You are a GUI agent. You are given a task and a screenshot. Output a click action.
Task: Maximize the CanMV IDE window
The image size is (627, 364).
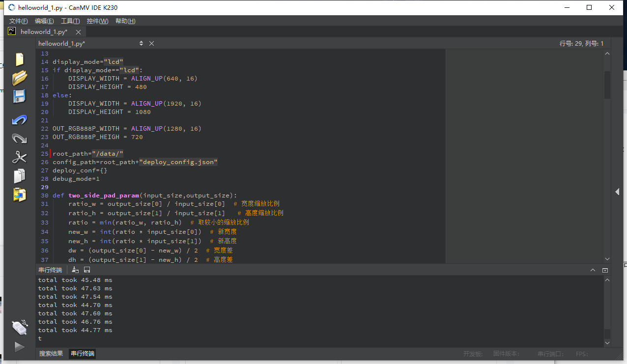(x=589, y=7)
